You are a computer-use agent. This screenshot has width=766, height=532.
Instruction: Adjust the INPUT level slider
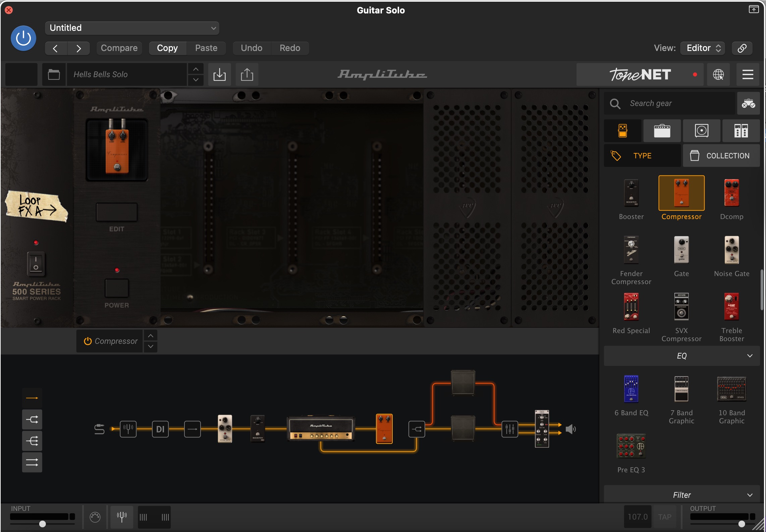[43, 524]
